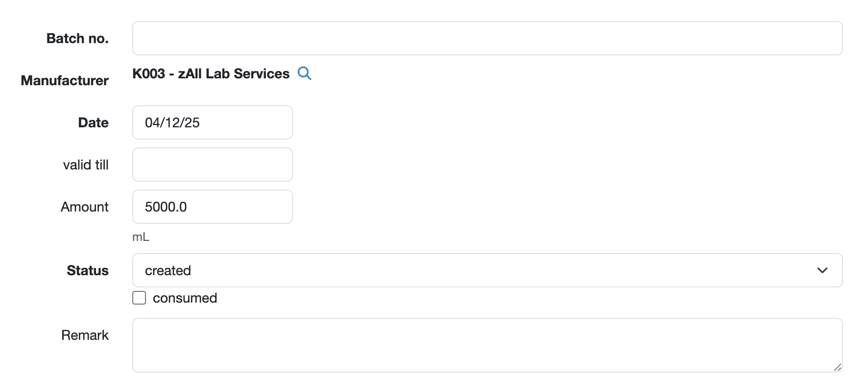Click the Amount field label

click(x=84, y=207)
